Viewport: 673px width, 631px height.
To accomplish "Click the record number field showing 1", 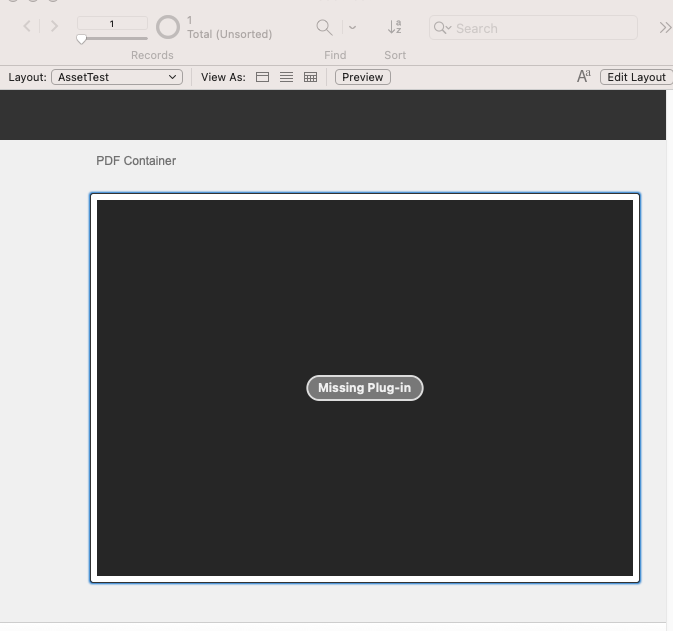I will [112, 24].
